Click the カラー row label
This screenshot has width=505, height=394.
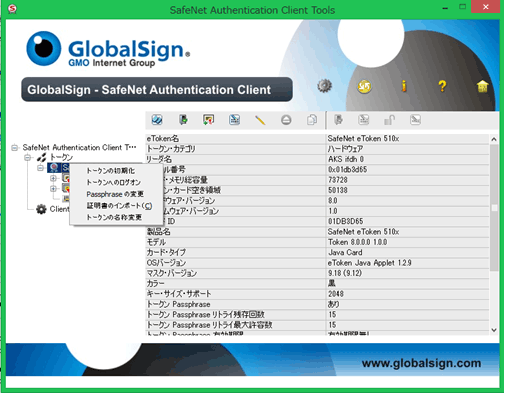tap(155, 283)
